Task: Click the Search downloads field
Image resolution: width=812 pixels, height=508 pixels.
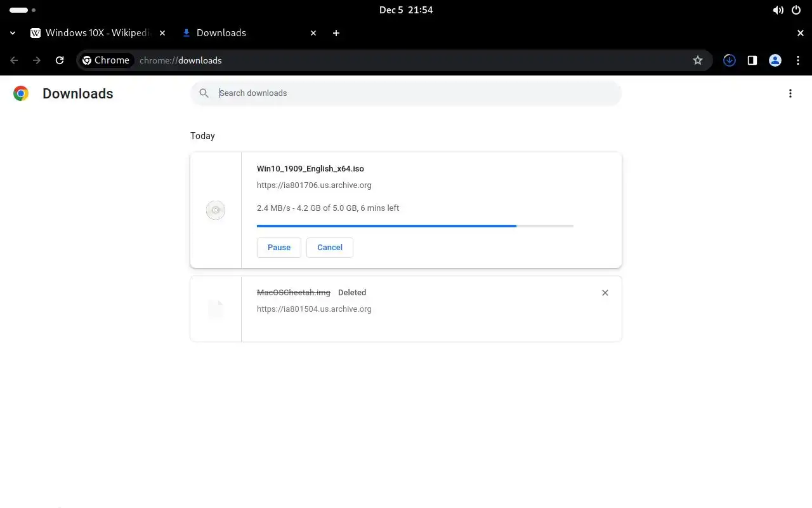Action: pos(406,93)
